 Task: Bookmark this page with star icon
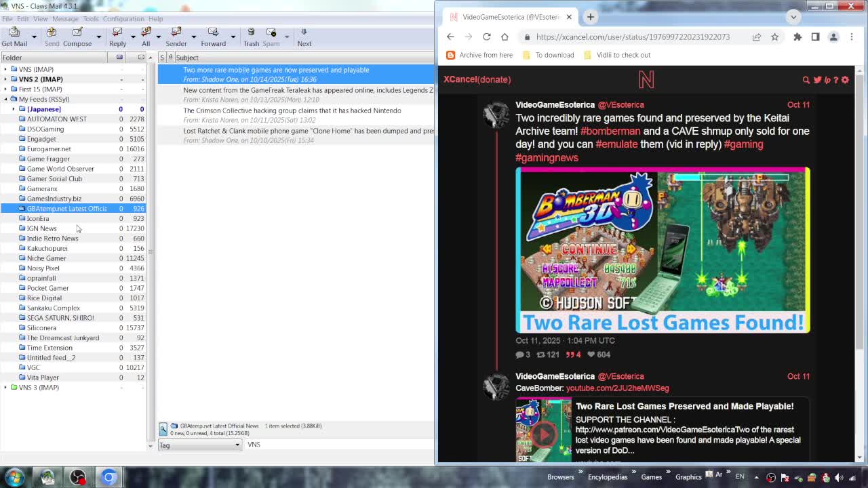tap(774, 37)
